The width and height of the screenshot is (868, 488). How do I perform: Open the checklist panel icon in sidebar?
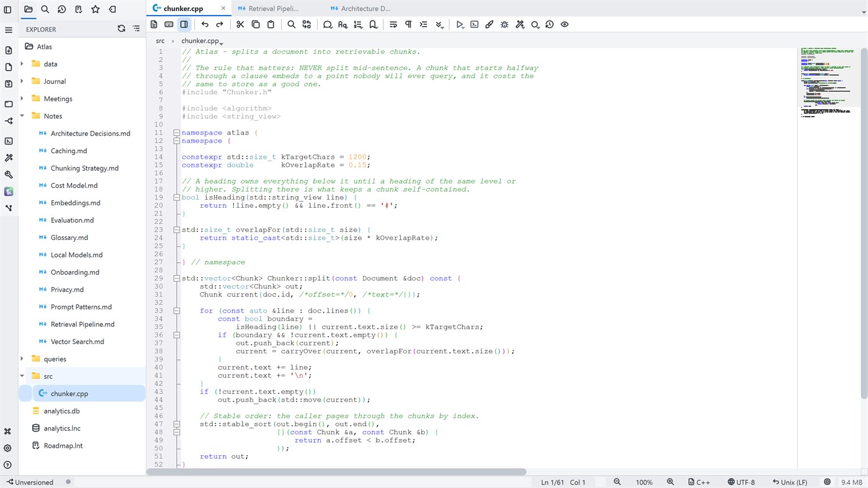pyautogui.click(x=79, y=9)
